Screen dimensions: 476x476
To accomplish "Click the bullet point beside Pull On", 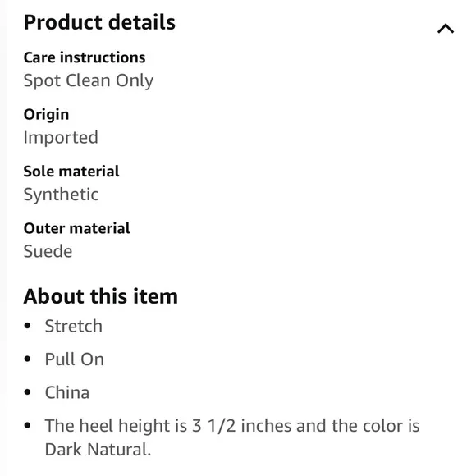I will pyautogui.click(x=27, y=359).
